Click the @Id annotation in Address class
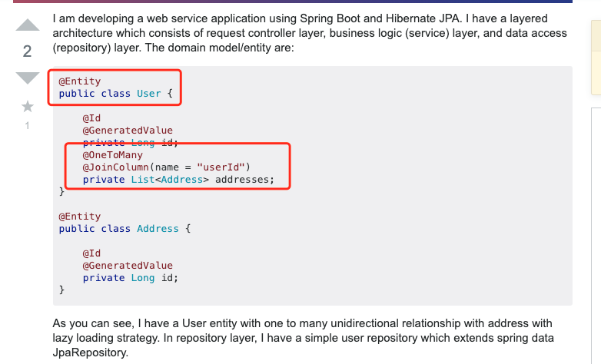The image size is (601, 364). pyautogui.click(x=91, y=253)
